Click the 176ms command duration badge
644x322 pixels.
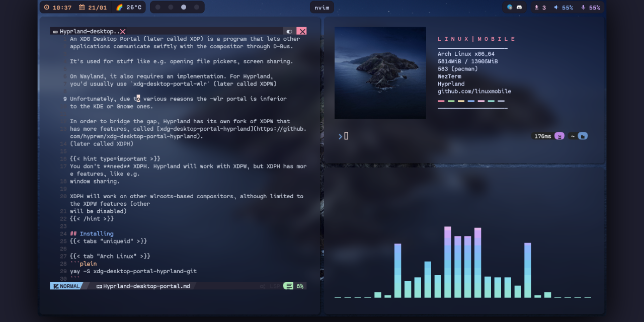coord(542,136)
